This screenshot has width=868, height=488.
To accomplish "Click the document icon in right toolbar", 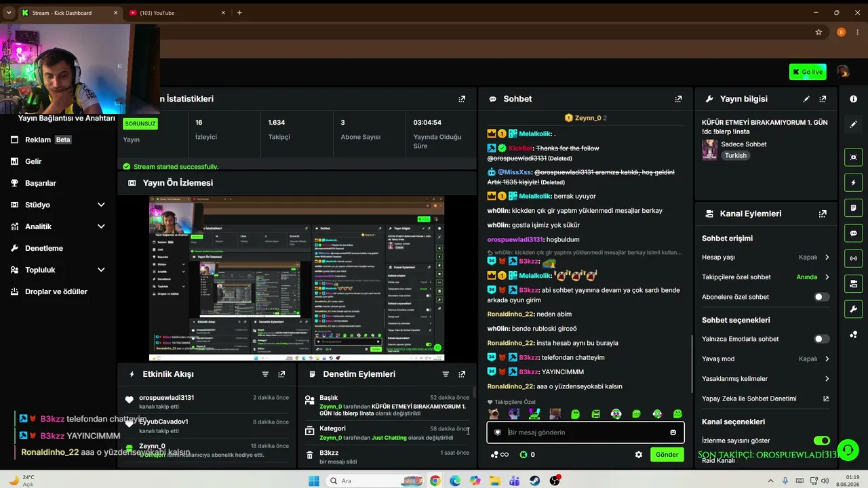I will point(853,207).
